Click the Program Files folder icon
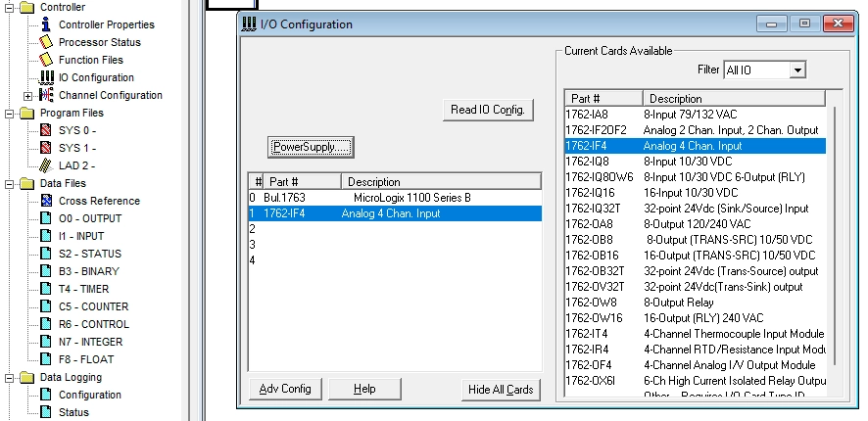Viewport: 868px width, 421px height. point(27,114)
